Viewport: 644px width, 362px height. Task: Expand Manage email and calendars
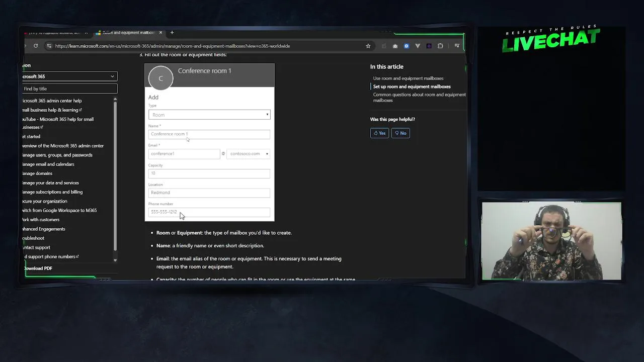[48, 164]
